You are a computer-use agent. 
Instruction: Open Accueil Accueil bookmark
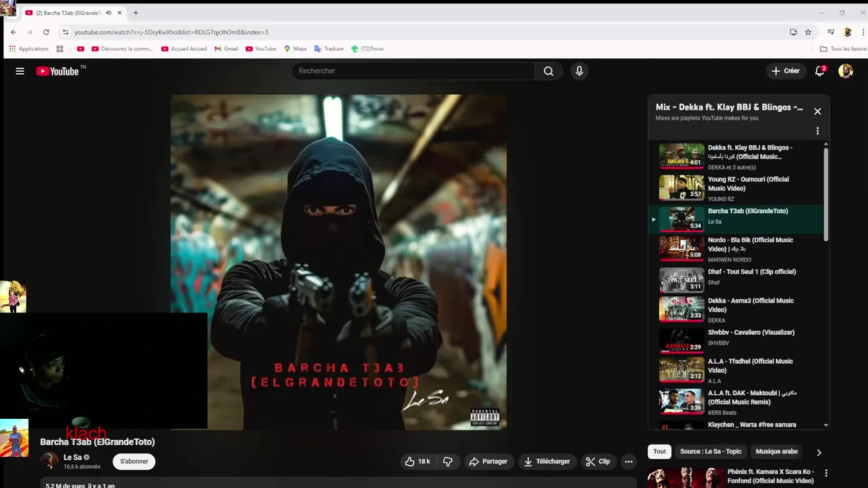coord(184,49)
